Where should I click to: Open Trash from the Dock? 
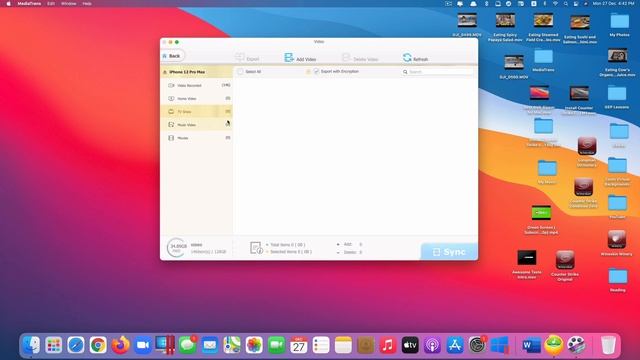coord(608,345)
